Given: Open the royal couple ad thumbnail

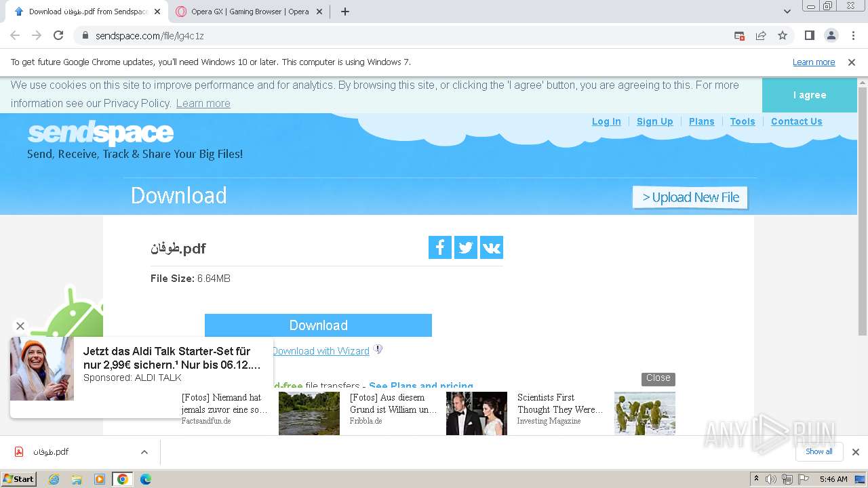Looking at the screenshot, I should point(477,413).
